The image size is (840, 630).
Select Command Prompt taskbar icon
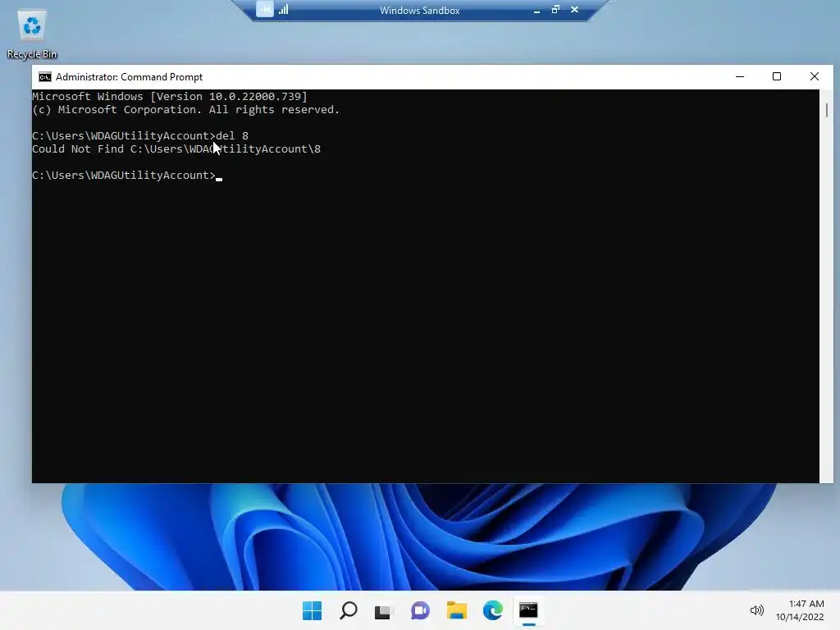coord(528,610)
